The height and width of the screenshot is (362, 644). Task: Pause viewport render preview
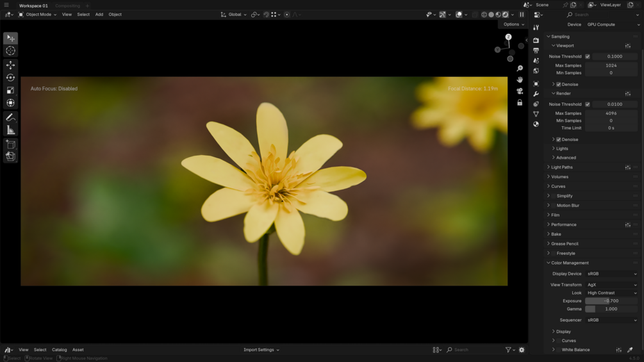pyautogui.click(x=522, y=14)
